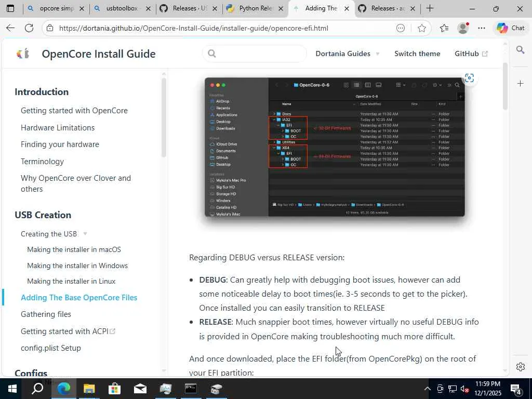The height and width of the screenshot is (399, 532).
Task: Reload the current page
Action: (x=29, y=28)
